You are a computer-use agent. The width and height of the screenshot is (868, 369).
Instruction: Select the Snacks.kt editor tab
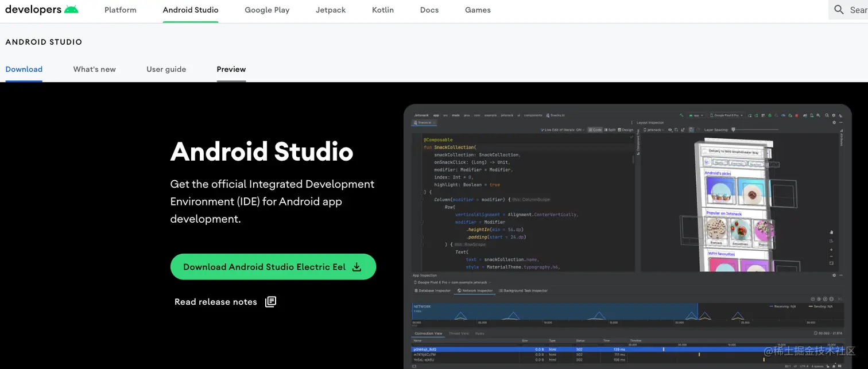pos(424,122)
